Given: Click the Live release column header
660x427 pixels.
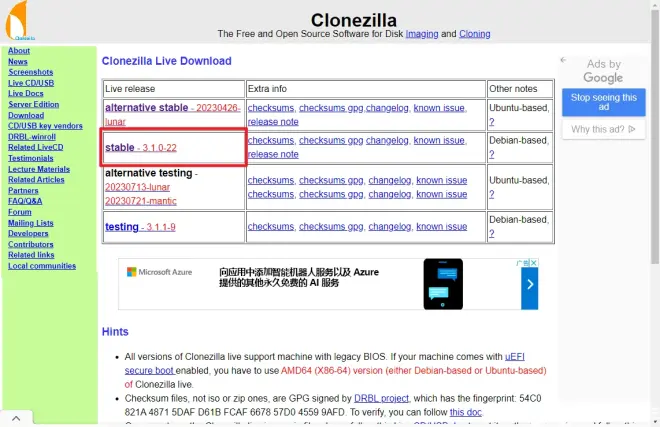Looking at the screenshot, I should pos(173,89).
